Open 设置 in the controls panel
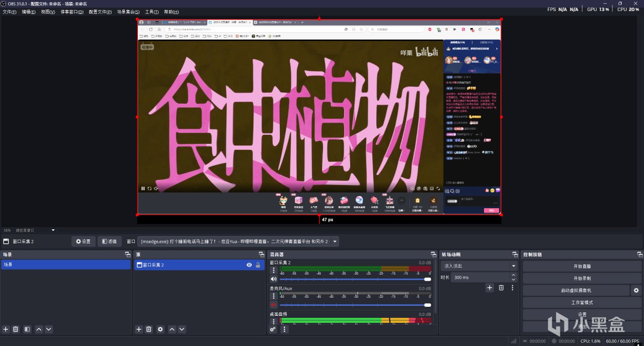 click(x=582, y=314)
